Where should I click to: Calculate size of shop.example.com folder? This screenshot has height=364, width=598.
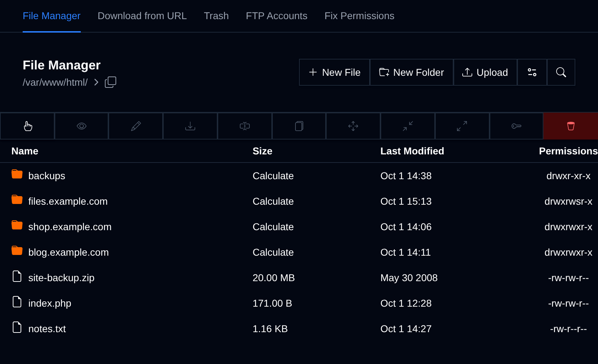[273, 227]
